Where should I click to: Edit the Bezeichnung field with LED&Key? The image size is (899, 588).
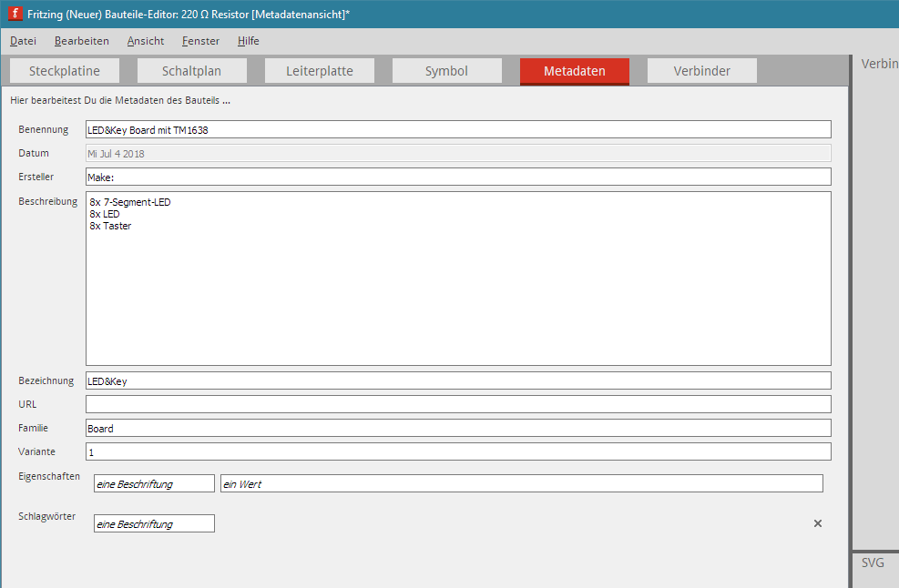(458, 380)
